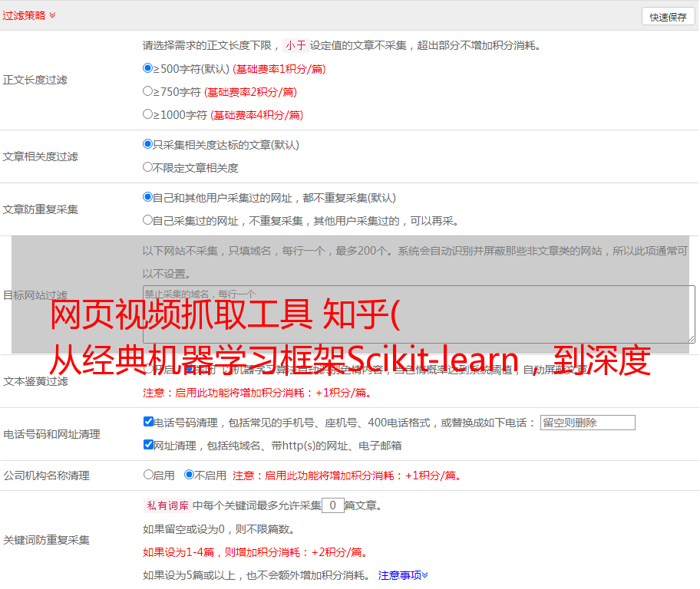Click the 关键词防重复采集 row label

point(46,540)
